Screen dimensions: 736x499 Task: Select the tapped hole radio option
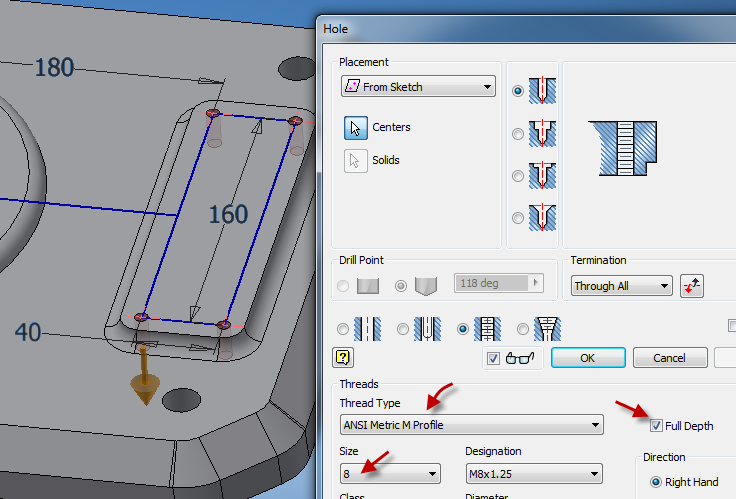(463, 329)
